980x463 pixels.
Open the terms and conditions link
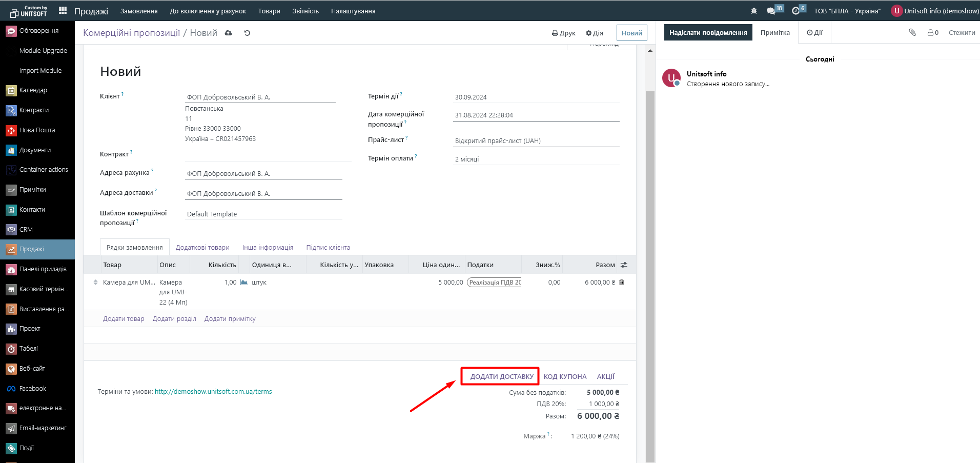coord(213,392)
